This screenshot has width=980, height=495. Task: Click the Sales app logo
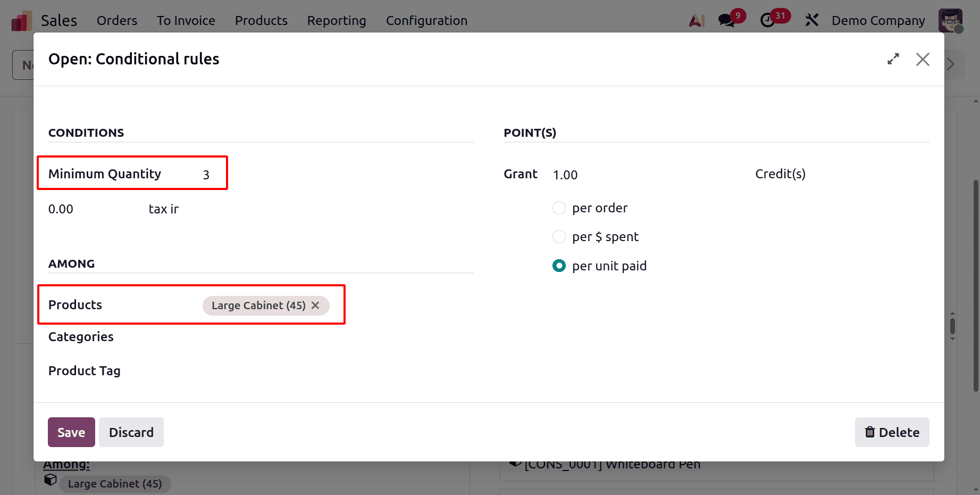(x=21, y=20)
